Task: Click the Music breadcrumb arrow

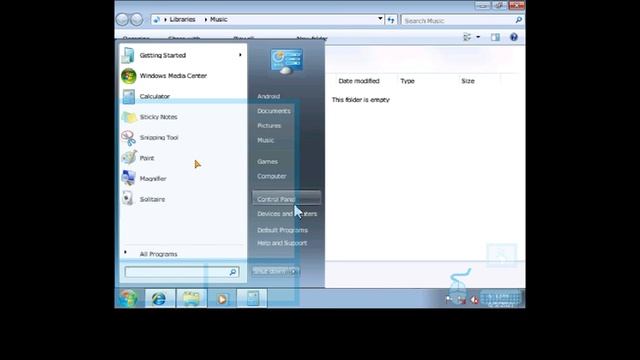Action: [206, 20]
